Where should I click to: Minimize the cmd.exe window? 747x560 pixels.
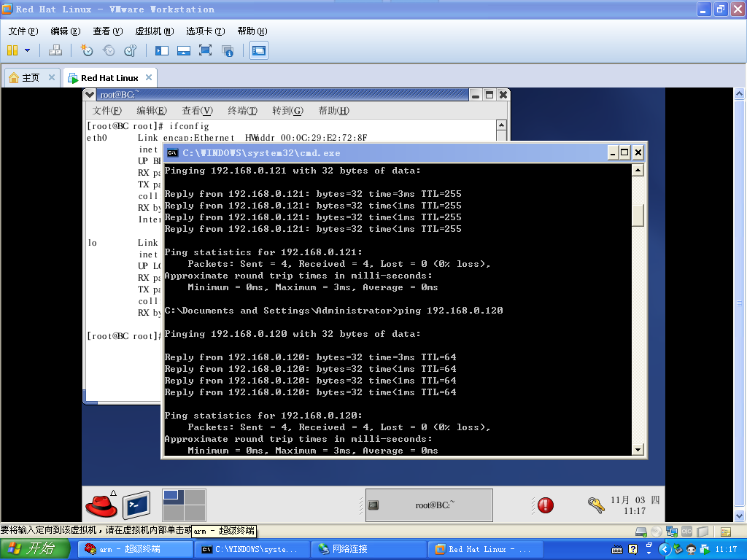pyautogui.click(x=613, y=152)
